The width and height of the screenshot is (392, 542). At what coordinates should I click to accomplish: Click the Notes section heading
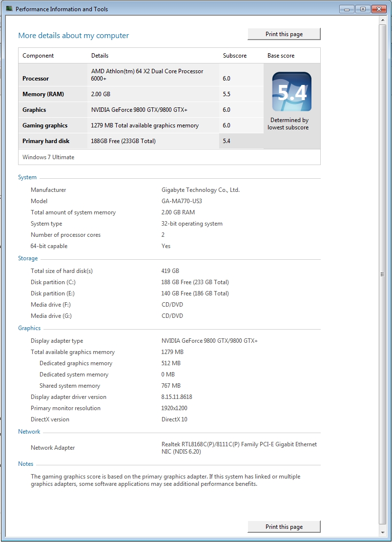pos(26,464)
